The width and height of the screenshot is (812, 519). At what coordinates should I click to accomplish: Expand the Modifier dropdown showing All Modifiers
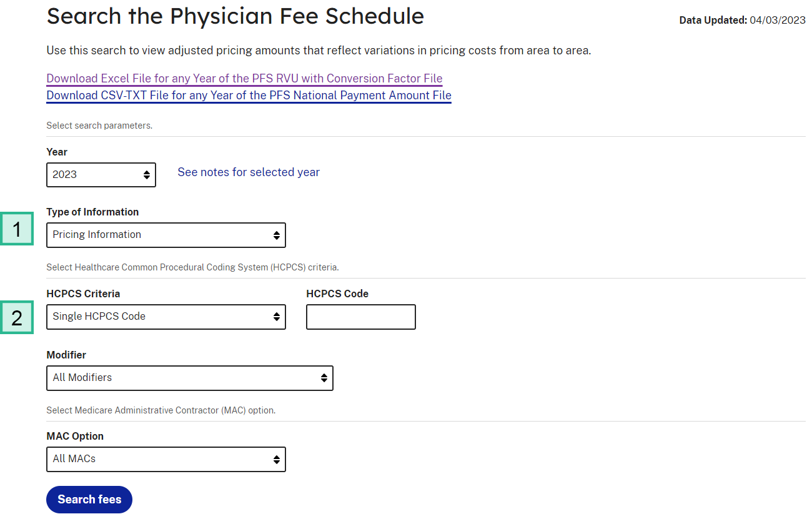click(189, 378)
